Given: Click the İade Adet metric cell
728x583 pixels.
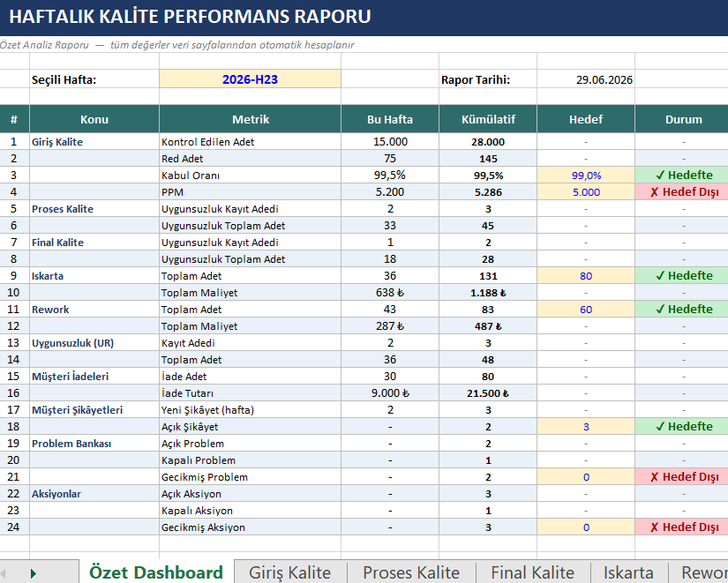Looking at the screenshot, I should [x=251, y=376].
